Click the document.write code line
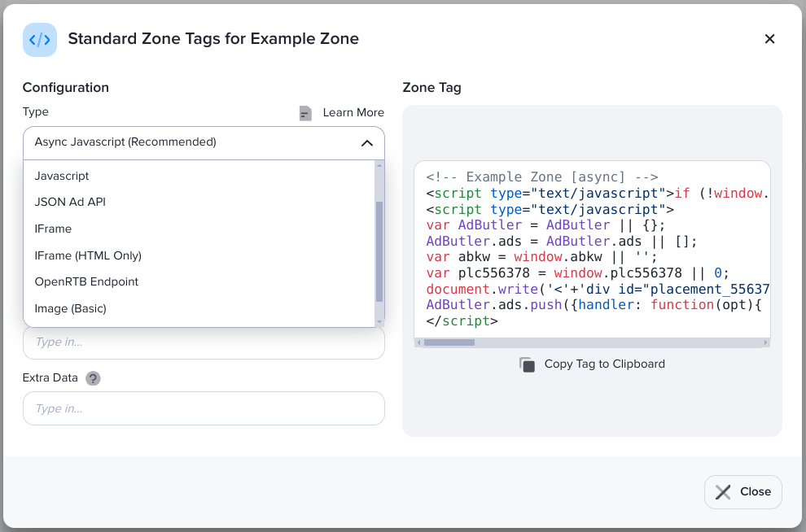806x532 pixels. [598, 289]
